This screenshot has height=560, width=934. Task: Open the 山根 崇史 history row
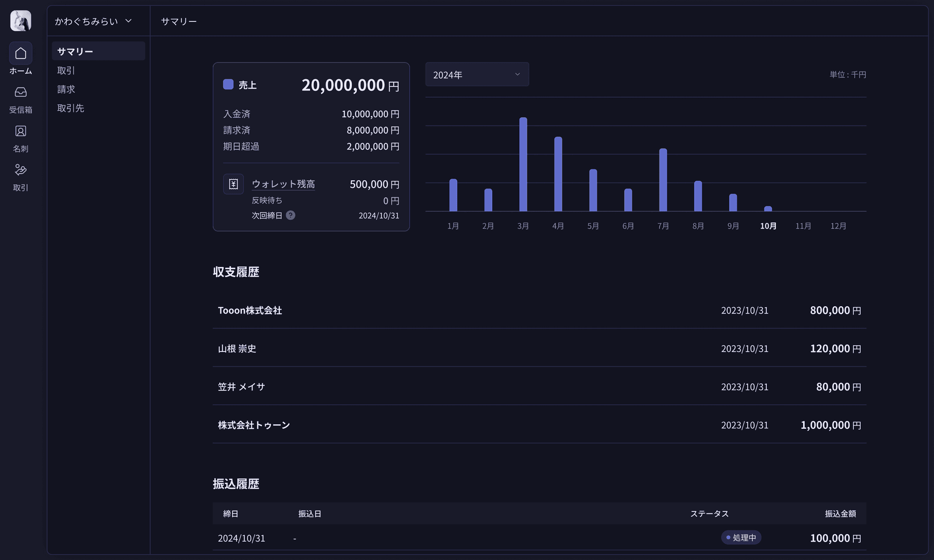point(539,349)
